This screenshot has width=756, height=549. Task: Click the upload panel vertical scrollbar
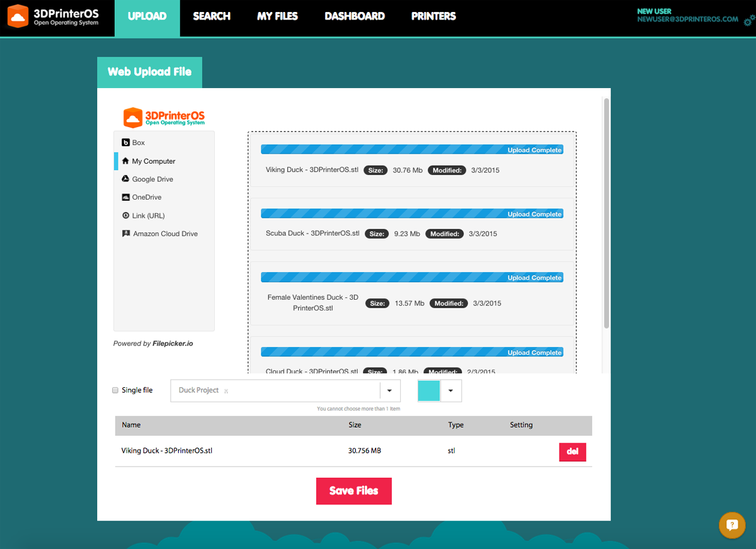pyautogui.click(x=606, y=214)
